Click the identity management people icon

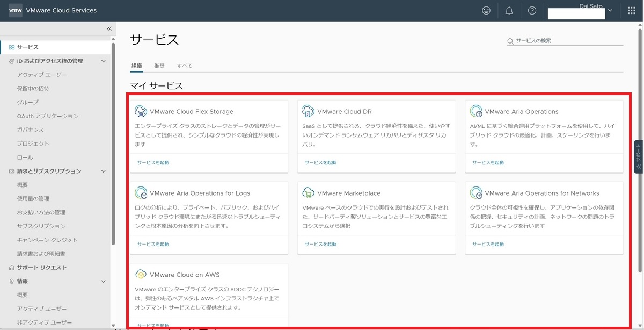tap(12, 61)
